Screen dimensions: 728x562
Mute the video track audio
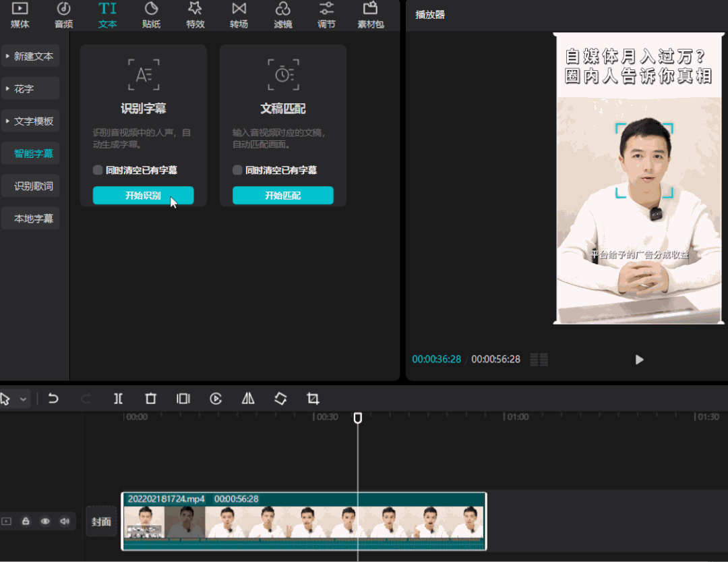point(65,521)
